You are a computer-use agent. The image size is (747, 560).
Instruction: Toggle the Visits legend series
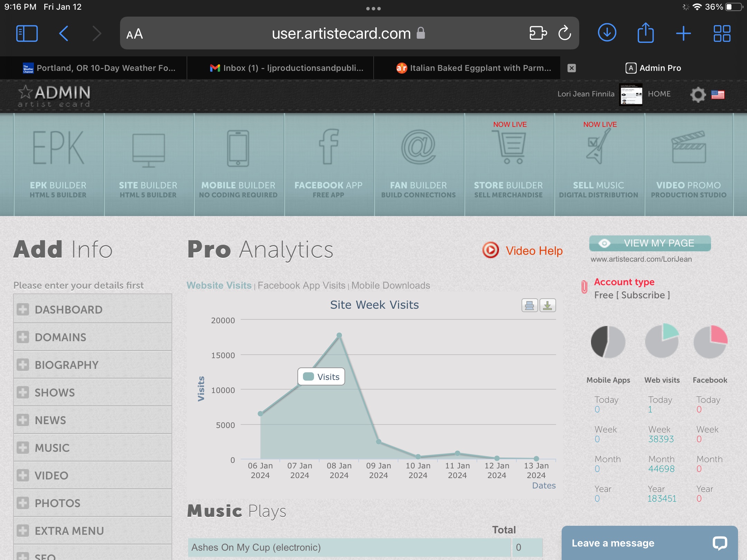click(321, 377)
